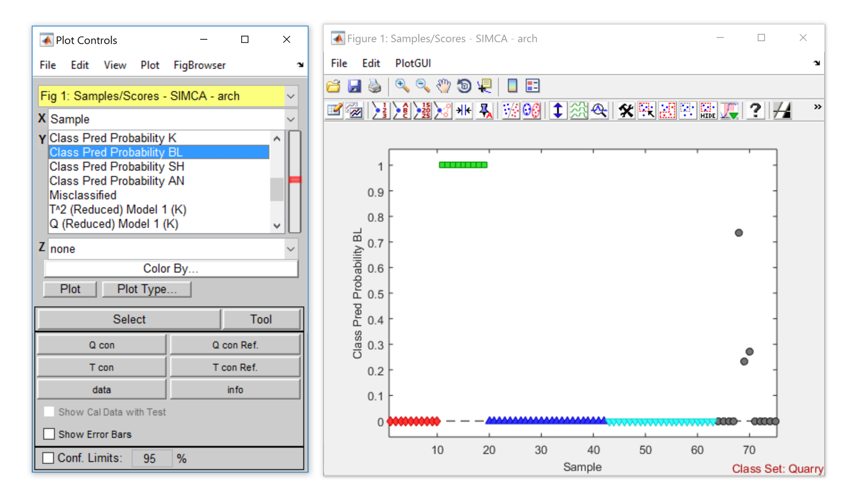Click the question mark help icon
Viewport: 865px width, 504px height.
tap(755, 111)
